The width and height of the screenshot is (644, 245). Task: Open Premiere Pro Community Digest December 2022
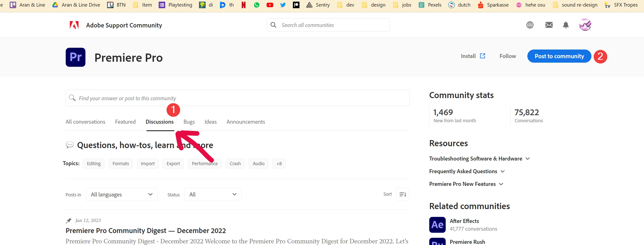tap(146, 230)
